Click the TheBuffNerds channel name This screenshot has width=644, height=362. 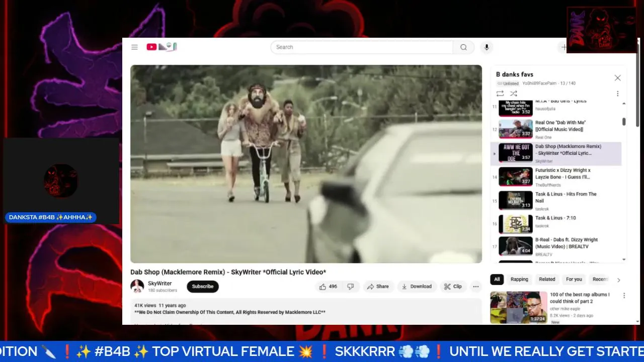[548, 185]
